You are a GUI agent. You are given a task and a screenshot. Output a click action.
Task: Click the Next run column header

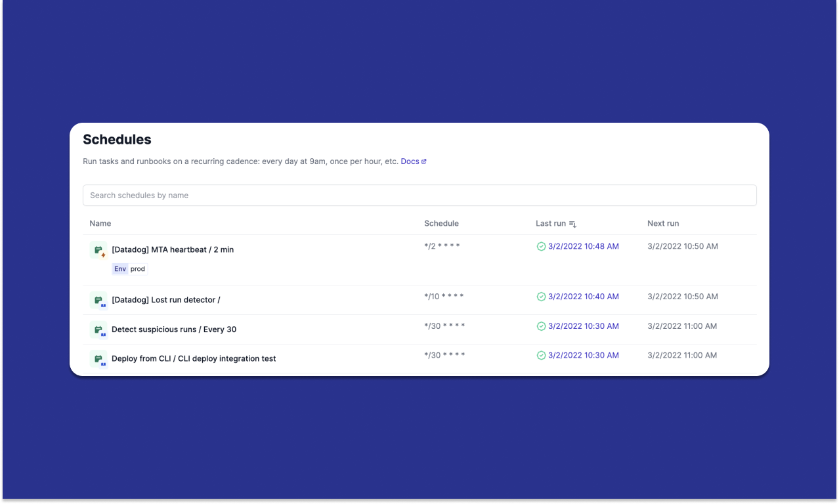(x=663, y=223)
